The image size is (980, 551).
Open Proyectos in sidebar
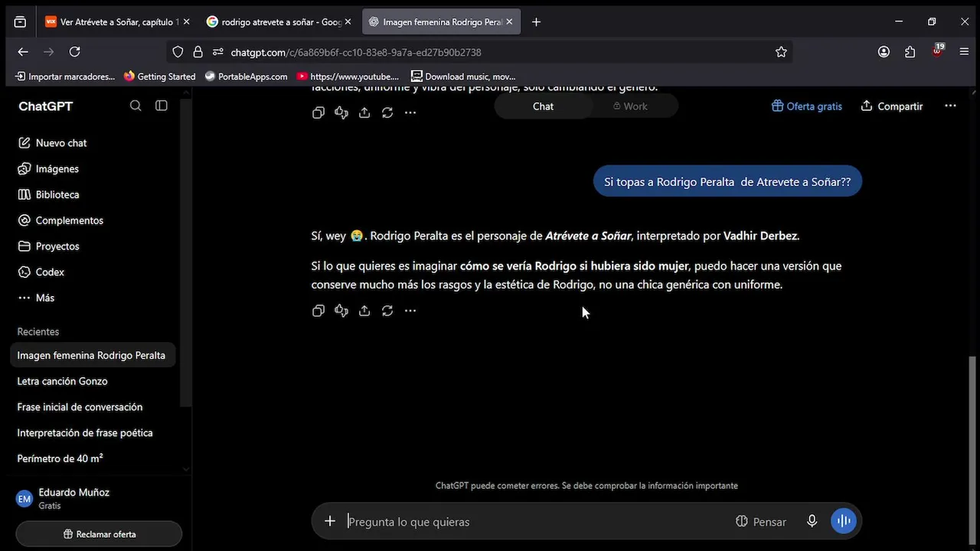point(48,246)
